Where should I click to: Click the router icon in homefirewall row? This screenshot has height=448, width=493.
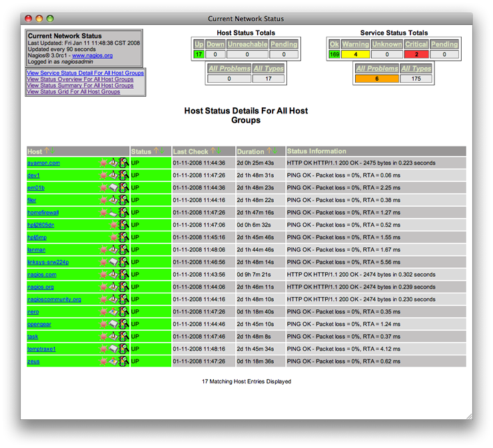tap(113, 213)
